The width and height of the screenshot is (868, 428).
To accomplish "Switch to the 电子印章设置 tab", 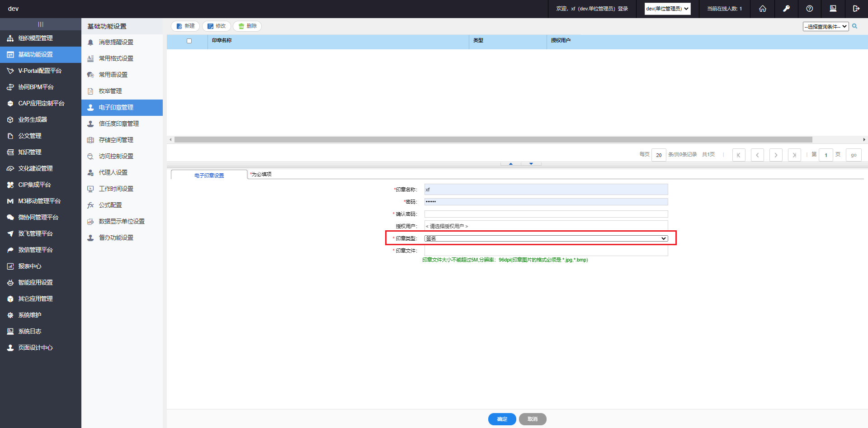I will pyautogui.click(x=209, y=175).
